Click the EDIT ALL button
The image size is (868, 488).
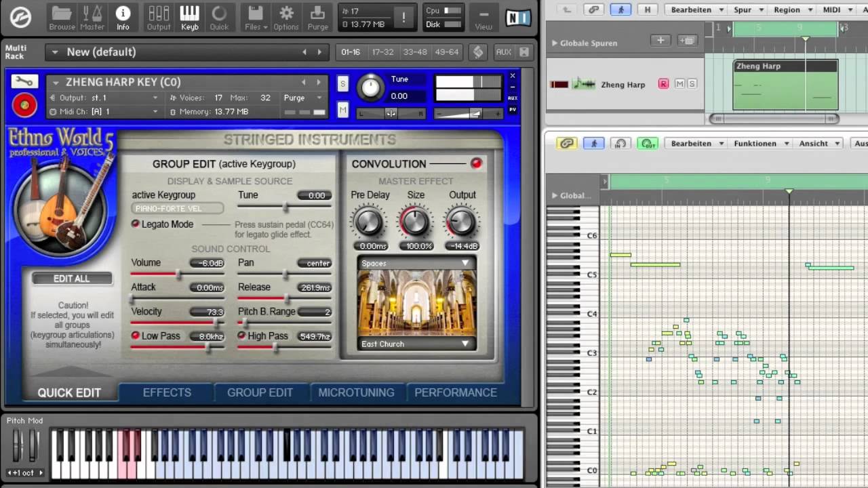tap(71, 279)
